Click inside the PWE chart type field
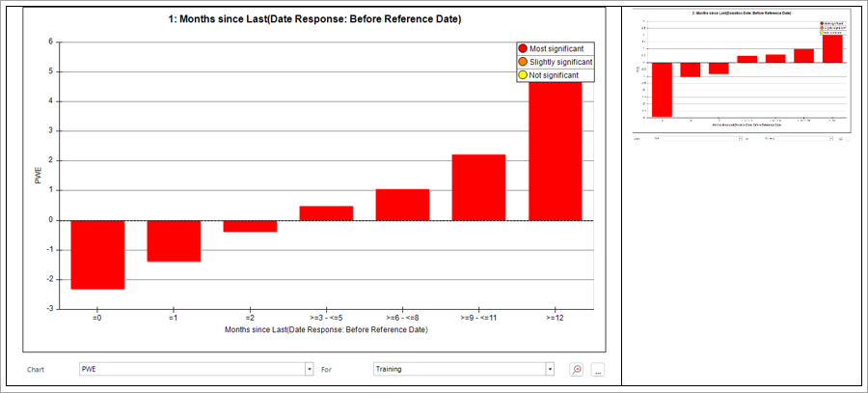The width and height of the screenshot is (868, 393). 192,369
